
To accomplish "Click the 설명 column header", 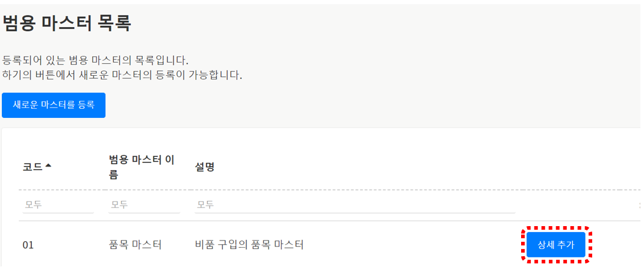I will [x=205, y=167].
